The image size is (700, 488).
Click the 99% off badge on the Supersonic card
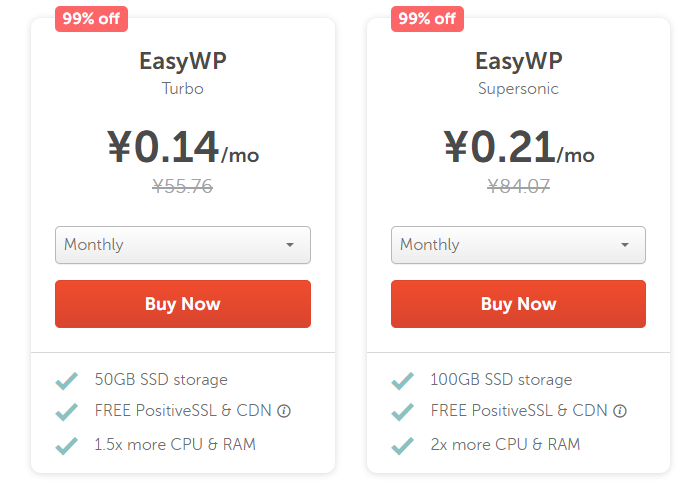(x=427, y=19)
